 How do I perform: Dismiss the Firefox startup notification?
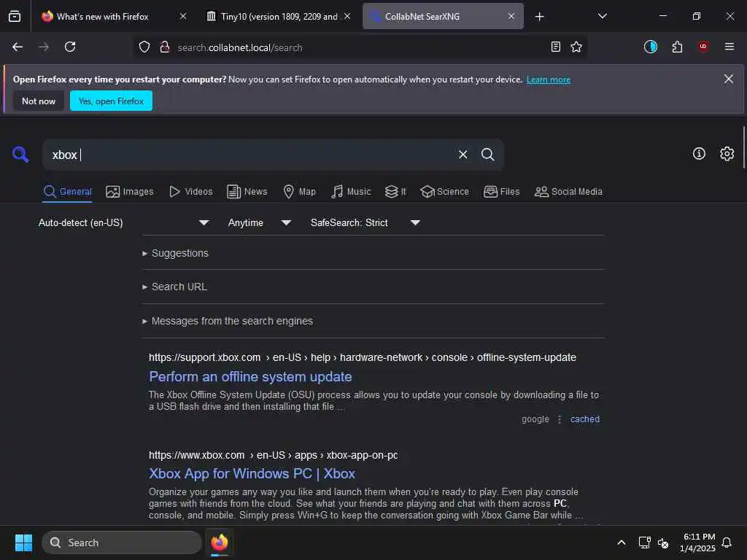click(729, 79)
